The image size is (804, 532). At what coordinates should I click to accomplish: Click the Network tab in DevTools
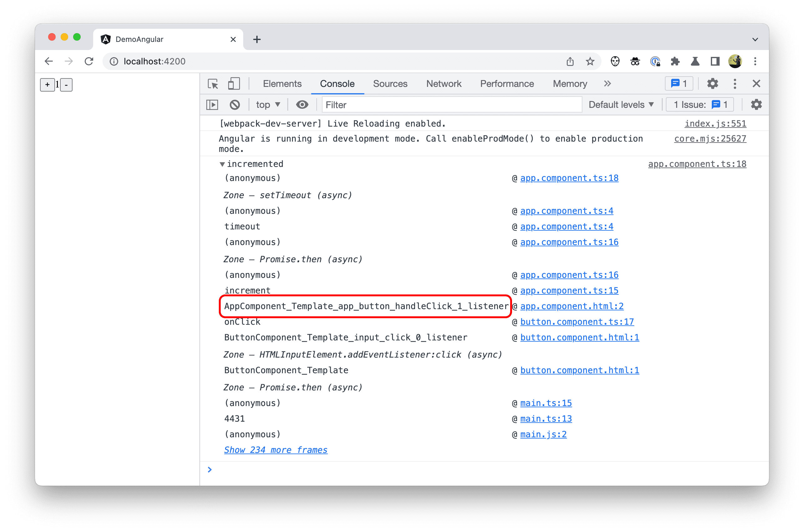point(445,83)
